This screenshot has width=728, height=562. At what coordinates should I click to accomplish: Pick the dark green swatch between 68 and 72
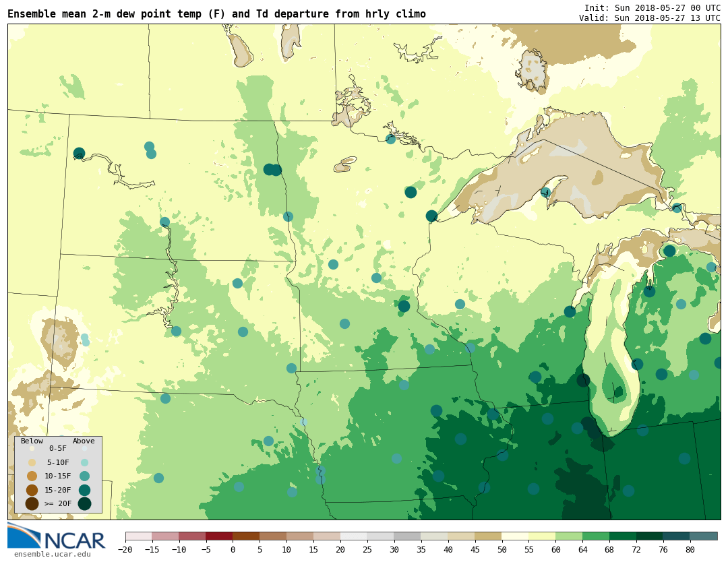tap(623, 536)
